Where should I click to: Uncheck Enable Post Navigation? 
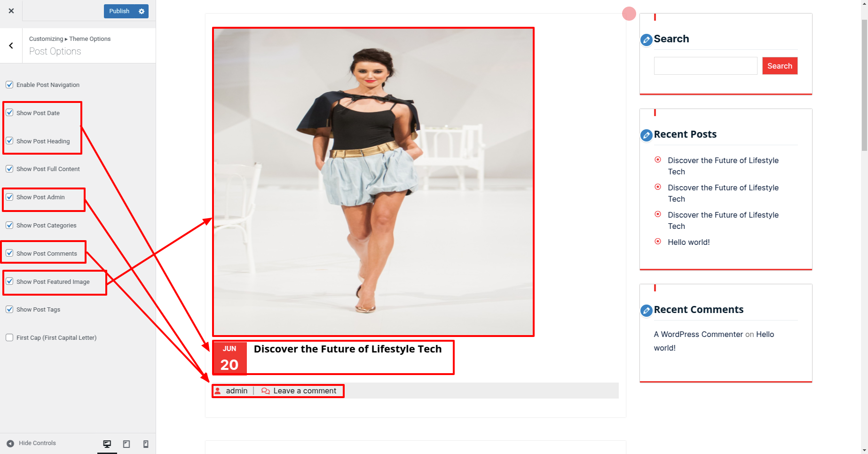coord(9,85)
